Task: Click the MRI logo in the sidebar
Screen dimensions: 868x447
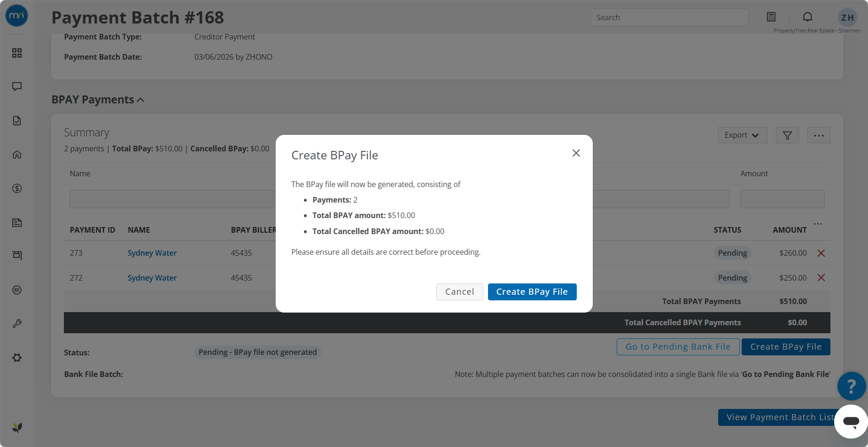Action: (x=17, y=16)
